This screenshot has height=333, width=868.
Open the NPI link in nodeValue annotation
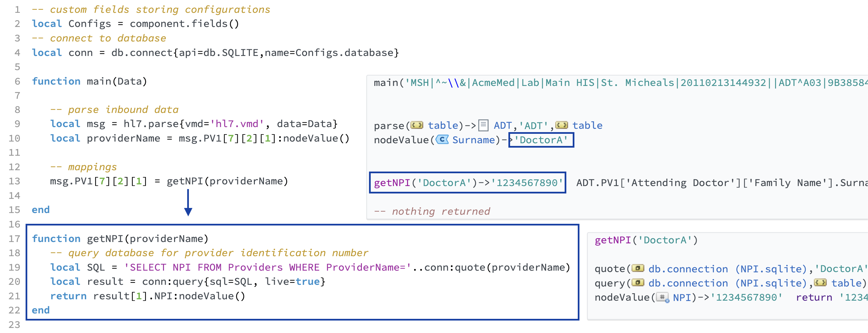682,297
